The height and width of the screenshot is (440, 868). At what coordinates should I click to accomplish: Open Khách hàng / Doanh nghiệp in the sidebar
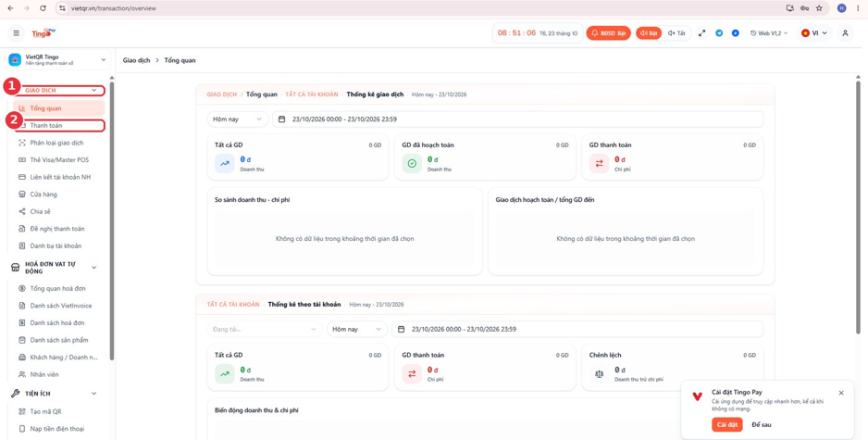(57, 358)
